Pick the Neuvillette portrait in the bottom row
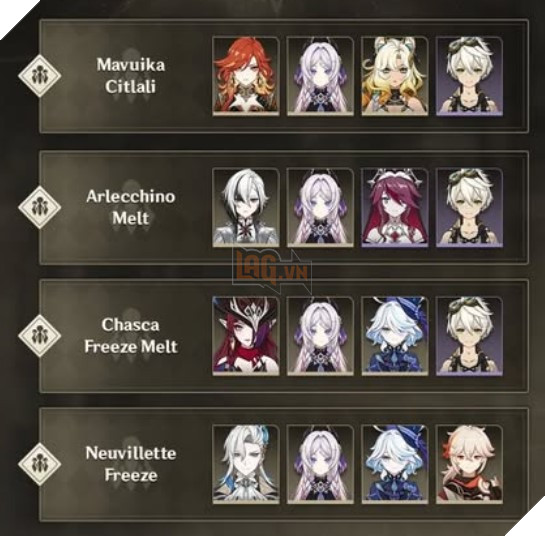The height and width of the screenshot is (536, 545). point(246,464)
